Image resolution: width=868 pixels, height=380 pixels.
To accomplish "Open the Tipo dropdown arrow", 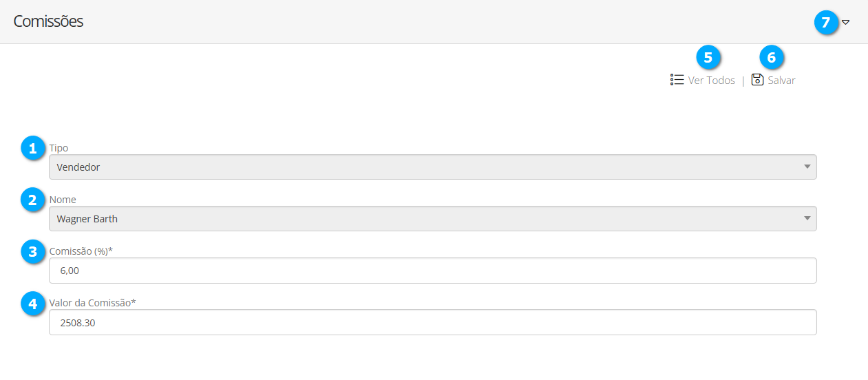I will coord(807,167).
